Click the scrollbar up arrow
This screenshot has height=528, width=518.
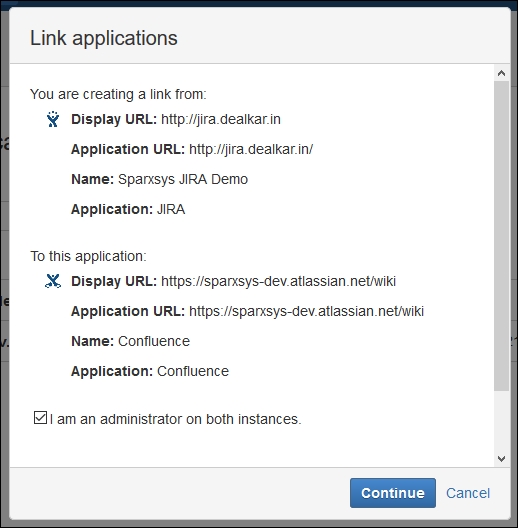(501, 73)
